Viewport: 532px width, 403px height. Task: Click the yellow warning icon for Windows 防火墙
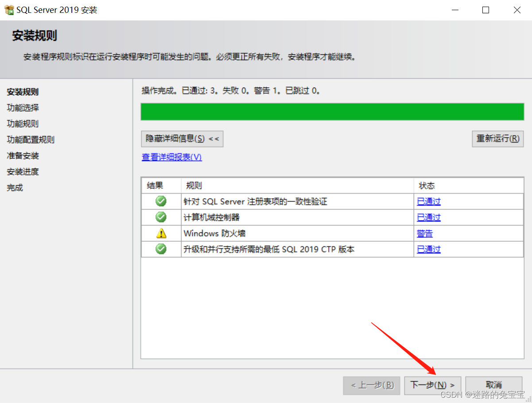pyautogui.click(x=161, y=233)
